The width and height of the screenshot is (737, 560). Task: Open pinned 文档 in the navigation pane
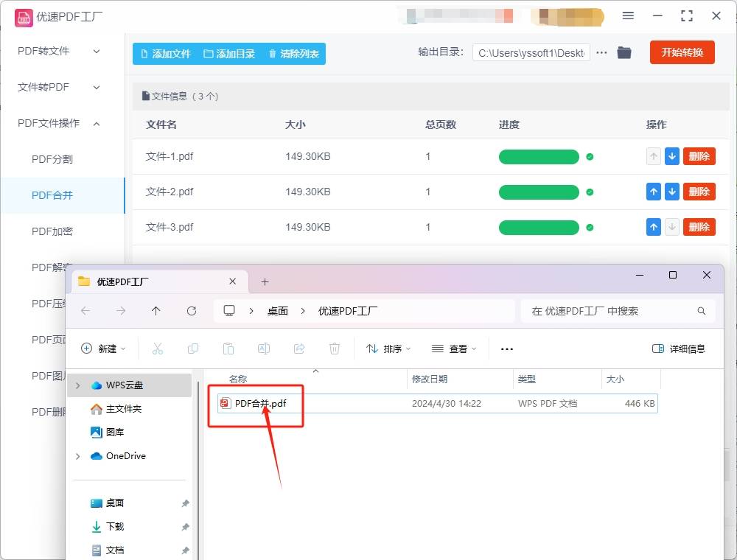[x=115, y=550]
